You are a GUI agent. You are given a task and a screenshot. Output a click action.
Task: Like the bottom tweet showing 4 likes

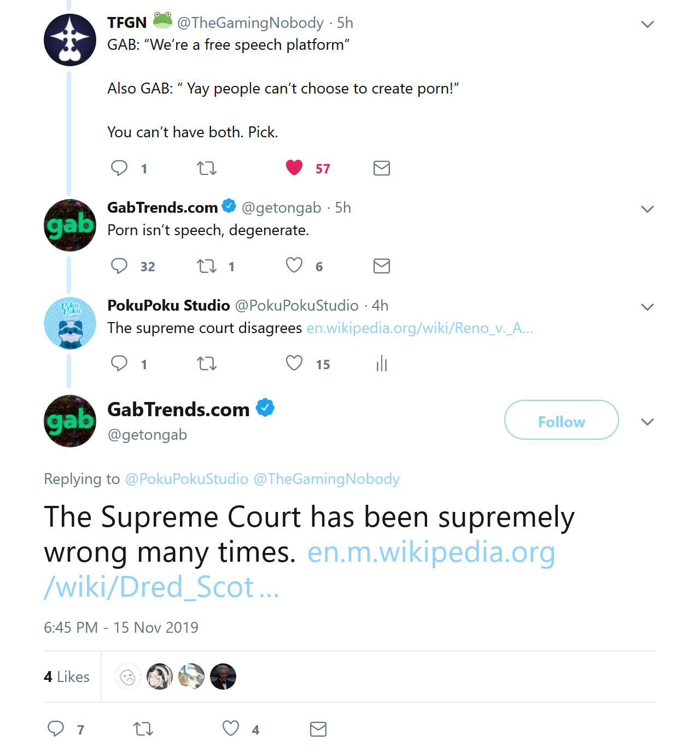click(230, 729)
